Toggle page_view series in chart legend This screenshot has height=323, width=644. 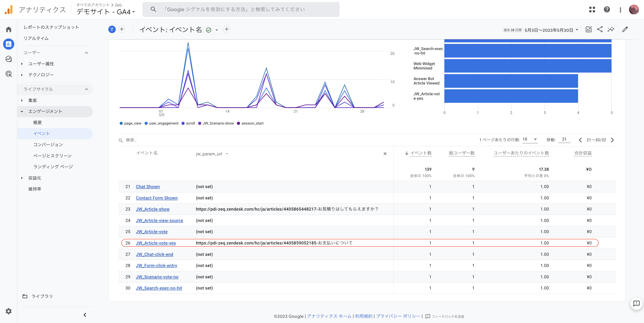(130, 123)
